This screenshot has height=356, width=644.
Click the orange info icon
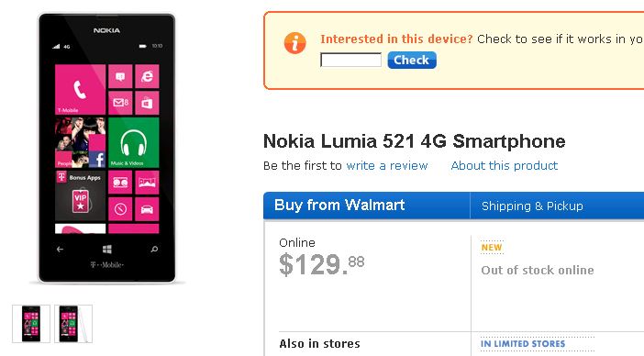click(x=294, y=43)
